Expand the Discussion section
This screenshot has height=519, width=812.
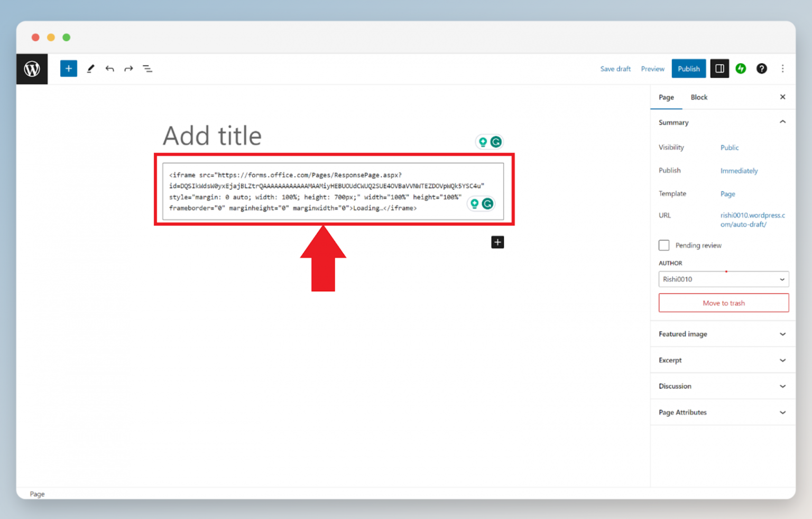click(x=722, y=386)
